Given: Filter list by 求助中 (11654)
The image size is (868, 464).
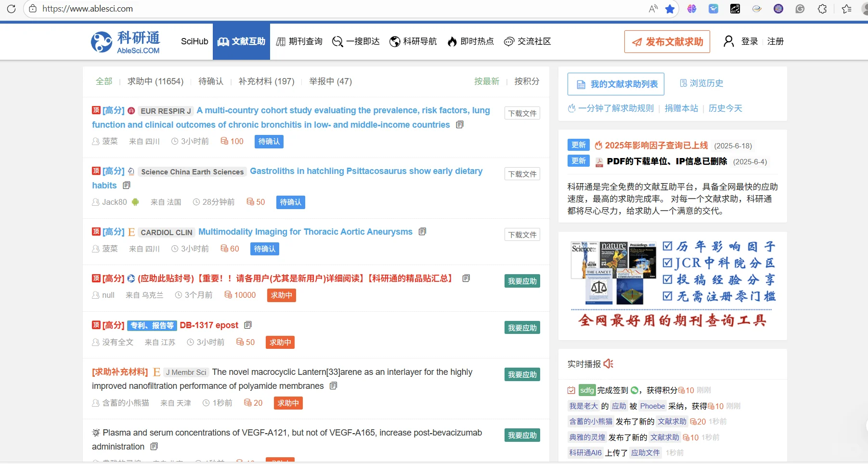Looking at the screenshot, I should click(155, 81).
